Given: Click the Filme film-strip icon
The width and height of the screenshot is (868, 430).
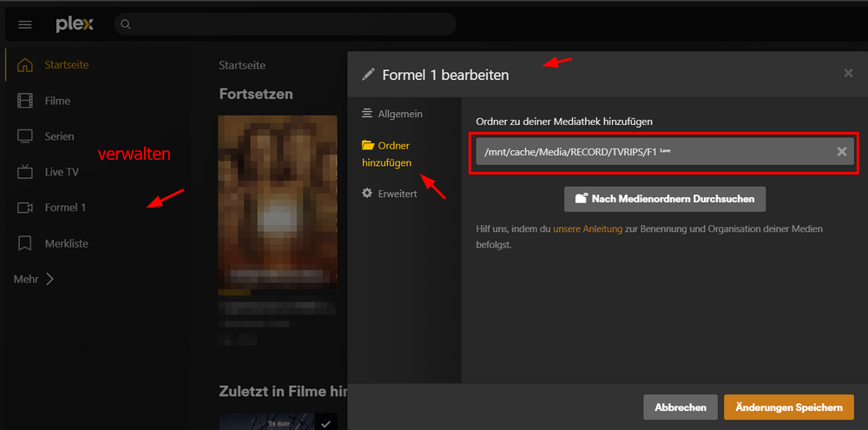Looking at the screenshot, I should coord(25,101).
